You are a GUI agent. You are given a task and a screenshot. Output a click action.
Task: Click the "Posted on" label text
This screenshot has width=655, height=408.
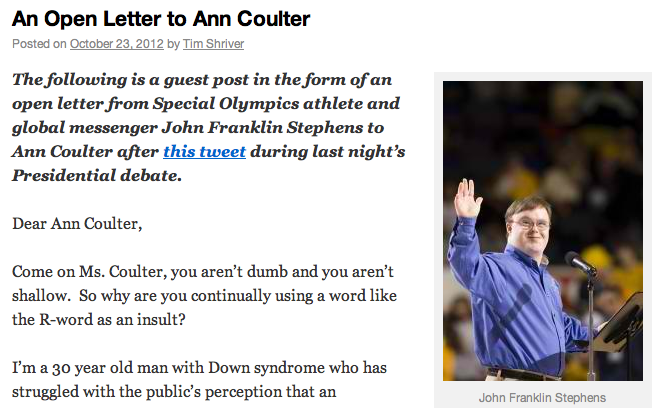tap(39, 44)
